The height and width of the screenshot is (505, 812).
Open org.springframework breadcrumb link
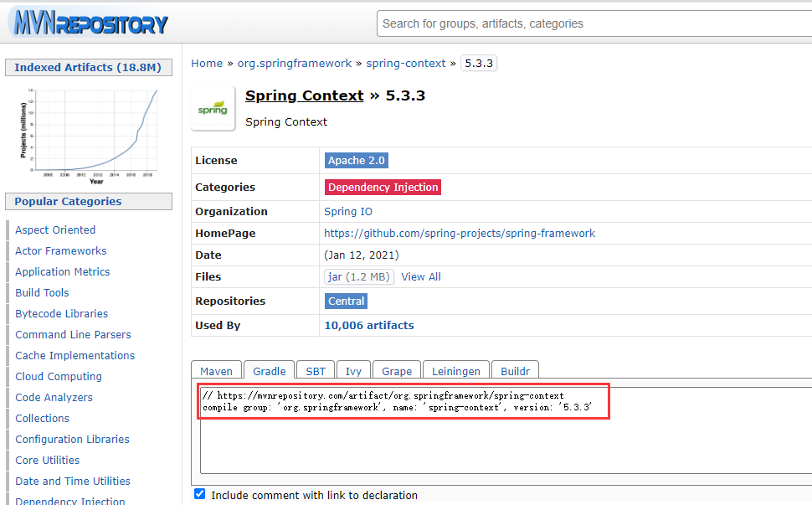tap(295, 63)
